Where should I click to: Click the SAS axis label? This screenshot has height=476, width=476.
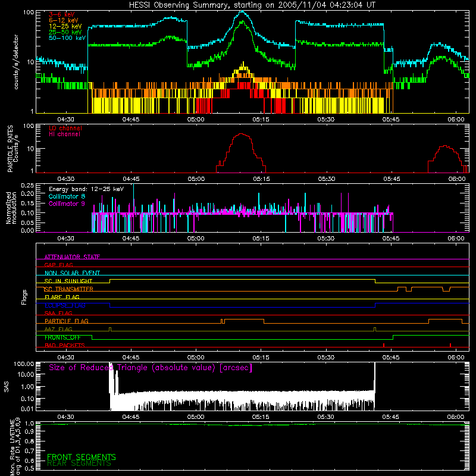tap(7, 387)
